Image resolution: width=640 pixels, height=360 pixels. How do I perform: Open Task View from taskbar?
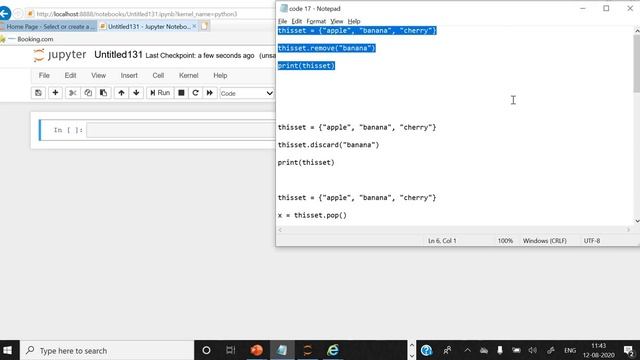(231, 350)
